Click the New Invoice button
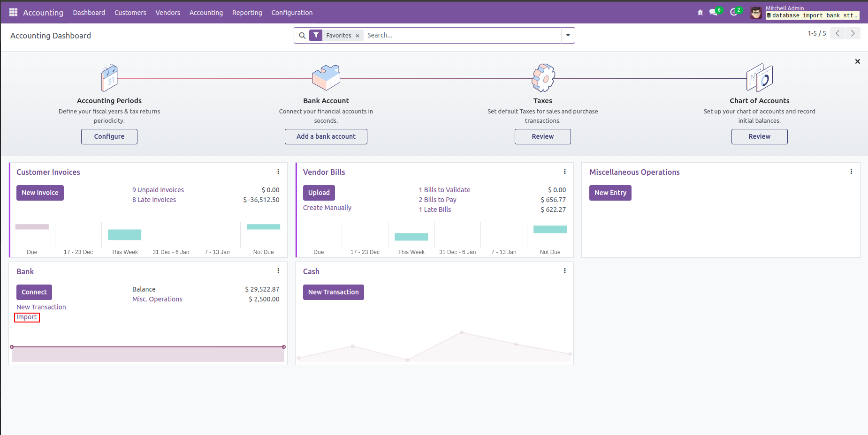868x435 pixels. (40, 193)
